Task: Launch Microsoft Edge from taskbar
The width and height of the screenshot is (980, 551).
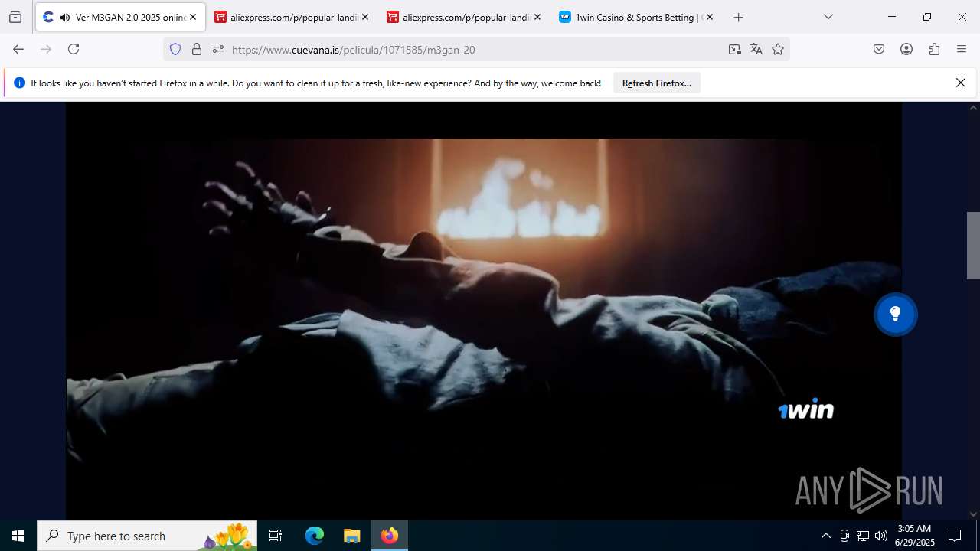Action: (x=315, y=536)
